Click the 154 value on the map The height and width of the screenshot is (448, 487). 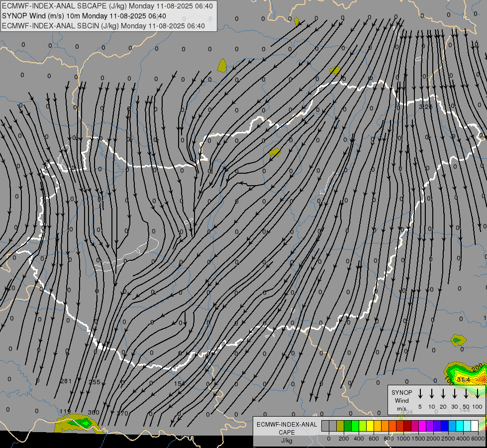[179, 384]
